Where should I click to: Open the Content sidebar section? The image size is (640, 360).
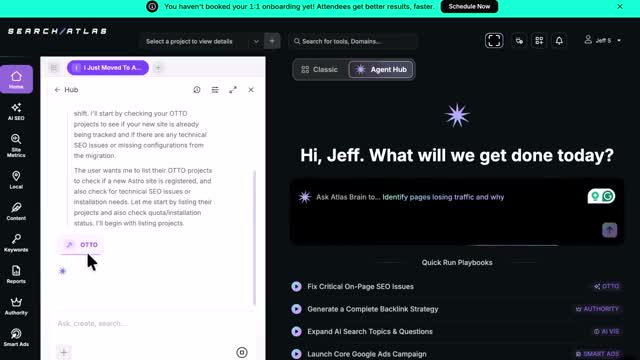[x=16, y=211]
